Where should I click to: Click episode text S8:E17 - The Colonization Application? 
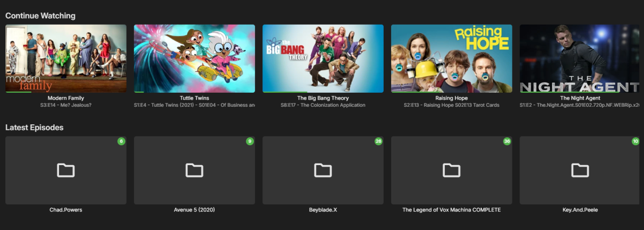323,105
